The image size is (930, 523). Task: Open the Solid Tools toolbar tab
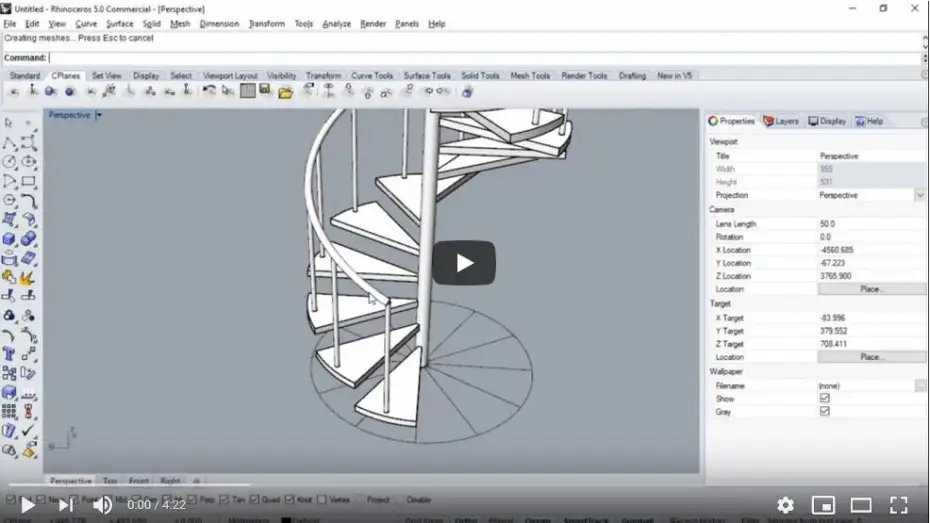[x=480, y=76]
